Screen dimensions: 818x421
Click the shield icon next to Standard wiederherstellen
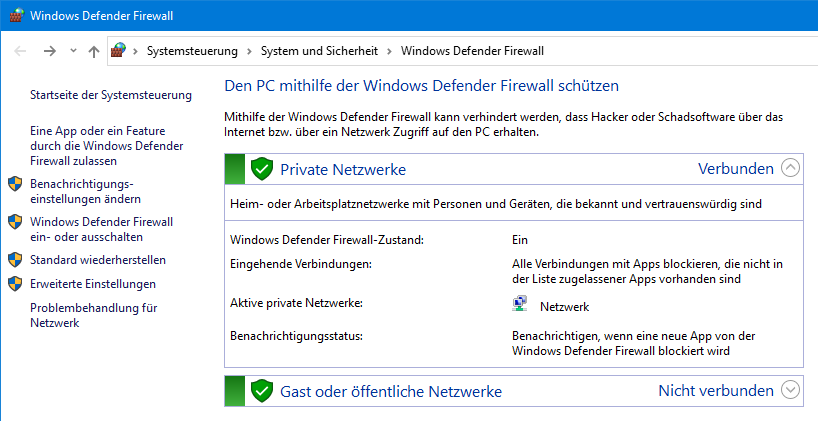[x=15, y=260]
